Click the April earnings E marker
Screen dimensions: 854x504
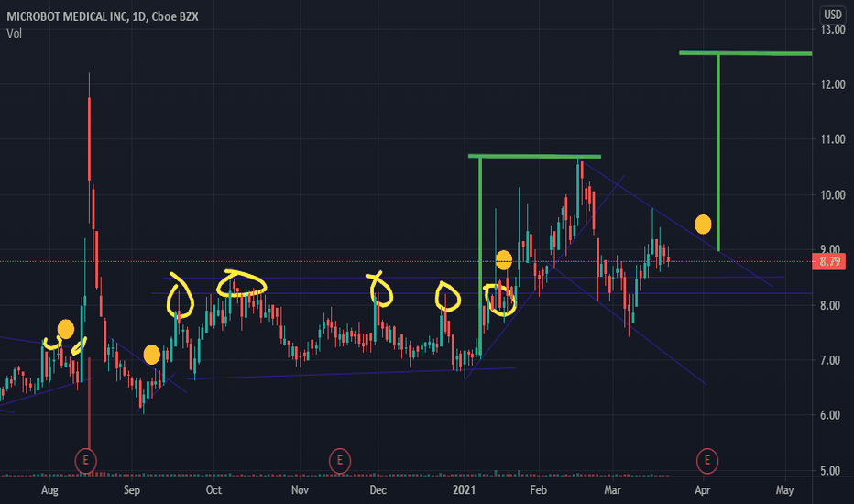pyautogui.click(x=707, y=461)
